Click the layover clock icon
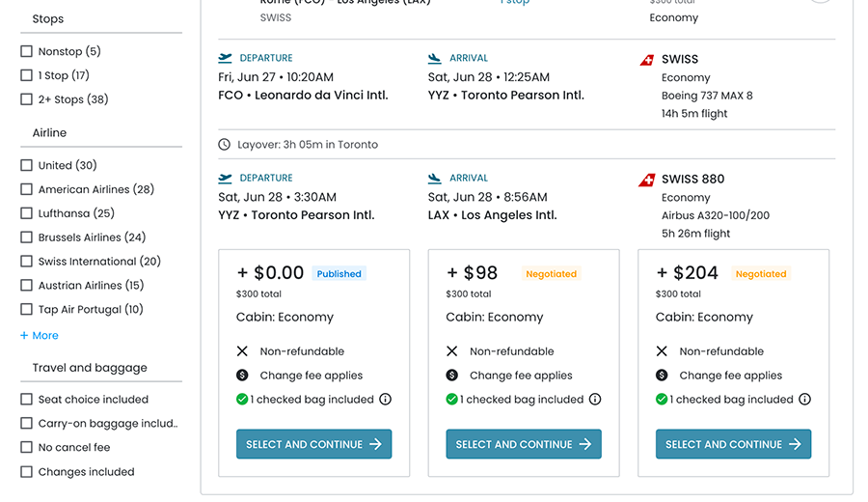868x502 pixels. pos(225,145)
